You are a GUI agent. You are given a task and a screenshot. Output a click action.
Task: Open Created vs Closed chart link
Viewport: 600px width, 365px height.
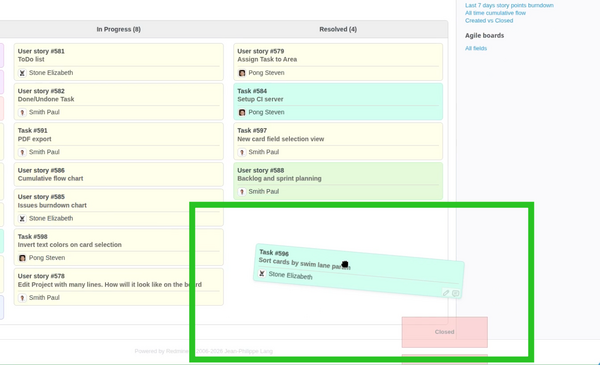tap(489, 21)
